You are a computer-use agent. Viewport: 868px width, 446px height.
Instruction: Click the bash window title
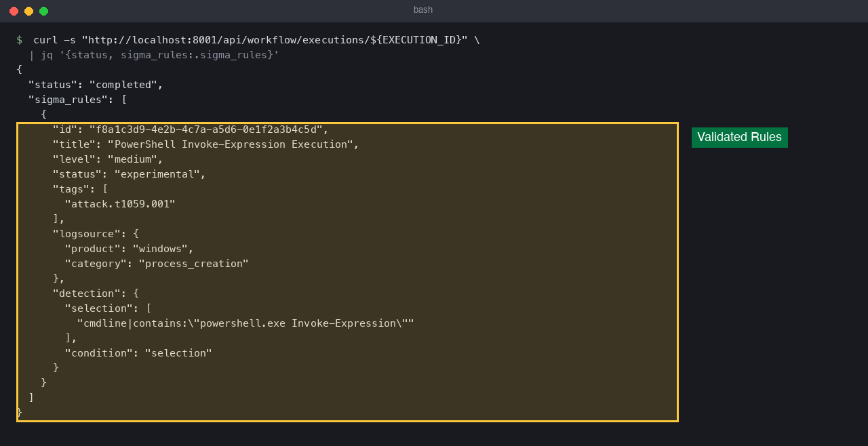[423, 10]
